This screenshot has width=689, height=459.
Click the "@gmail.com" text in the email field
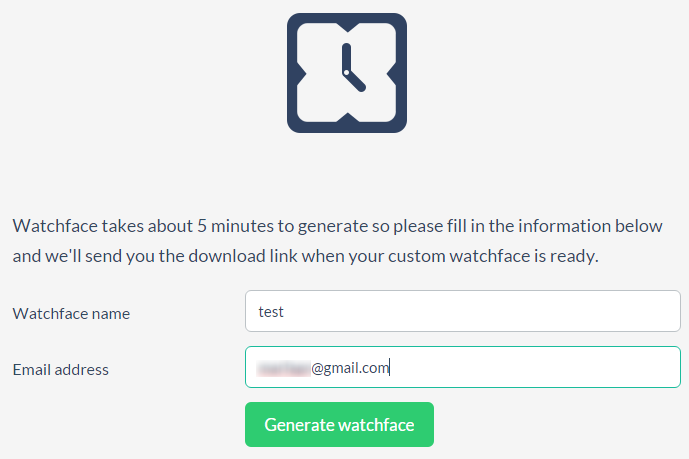pyautogui.click(x=349, y=368)
